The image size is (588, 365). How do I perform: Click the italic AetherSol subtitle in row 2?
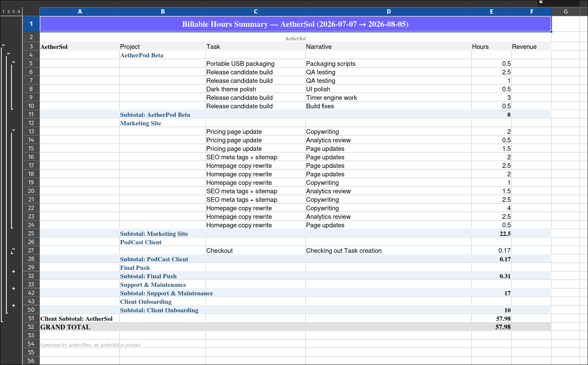point(295,38)
